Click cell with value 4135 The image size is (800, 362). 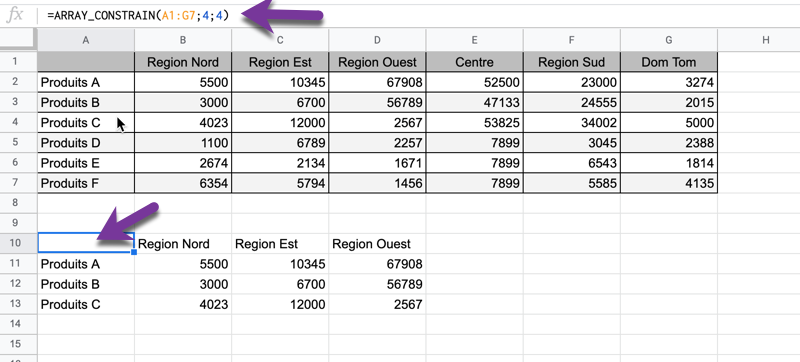point(669,183)
